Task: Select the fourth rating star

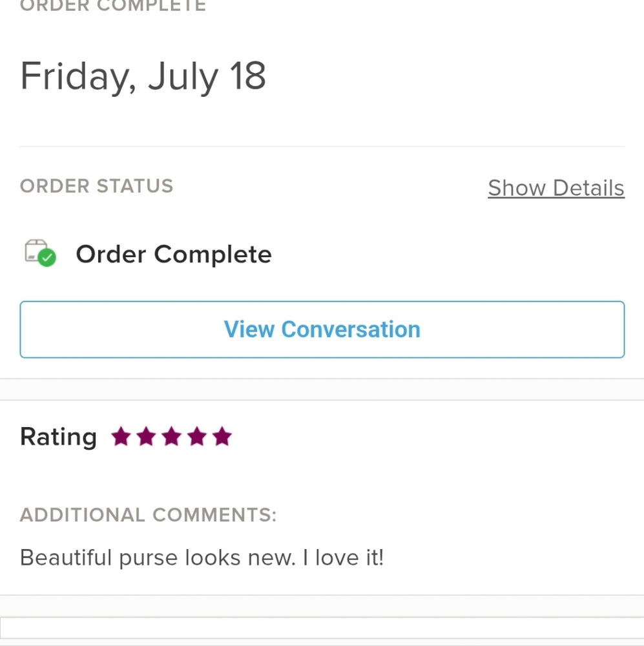Action: pos(197,436)
